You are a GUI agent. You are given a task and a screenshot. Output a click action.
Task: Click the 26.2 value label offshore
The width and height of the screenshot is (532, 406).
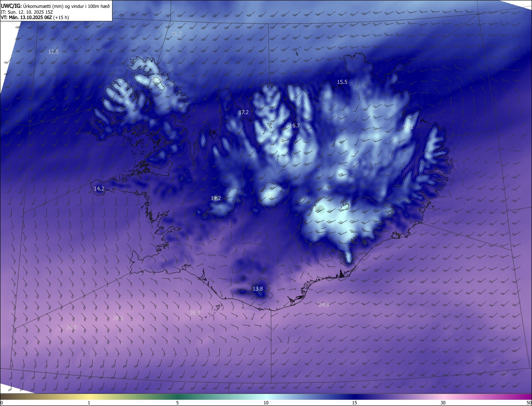[x=195, y=313]
